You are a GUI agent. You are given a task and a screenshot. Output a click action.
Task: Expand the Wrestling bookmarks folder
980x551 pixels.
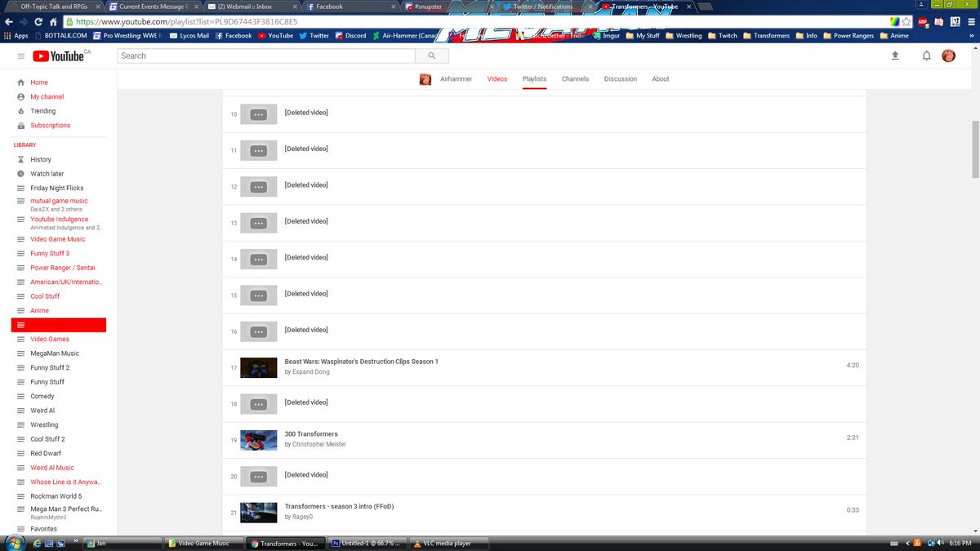point(683,36)
